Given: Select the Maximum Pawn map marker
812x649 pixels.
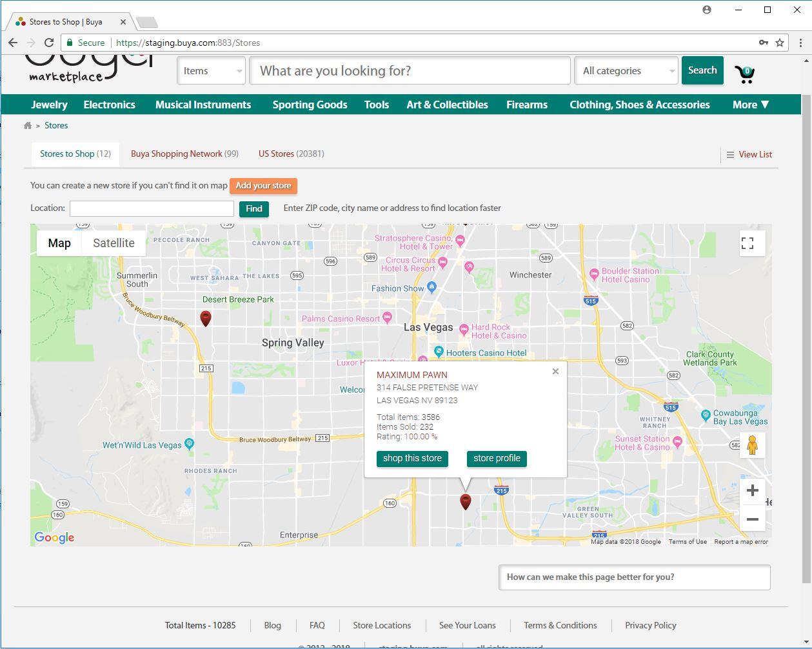Looking at the screenshot, I should click(x=466, y=501).
